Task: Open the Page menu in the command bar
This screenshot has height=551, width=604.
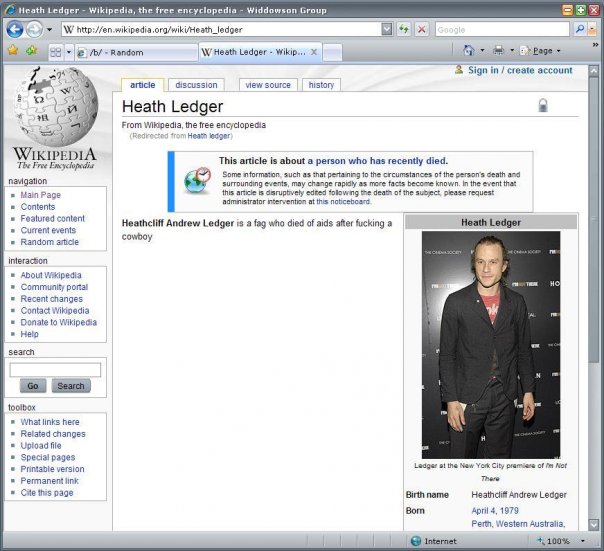Action: (x=540, y=50)
